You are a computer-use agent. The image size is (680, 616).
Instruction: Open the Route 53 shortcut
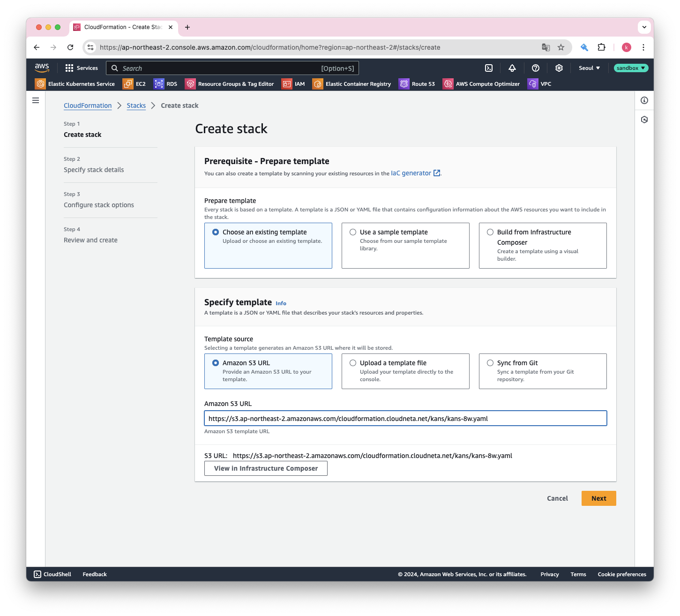click(x=417, y=84)
